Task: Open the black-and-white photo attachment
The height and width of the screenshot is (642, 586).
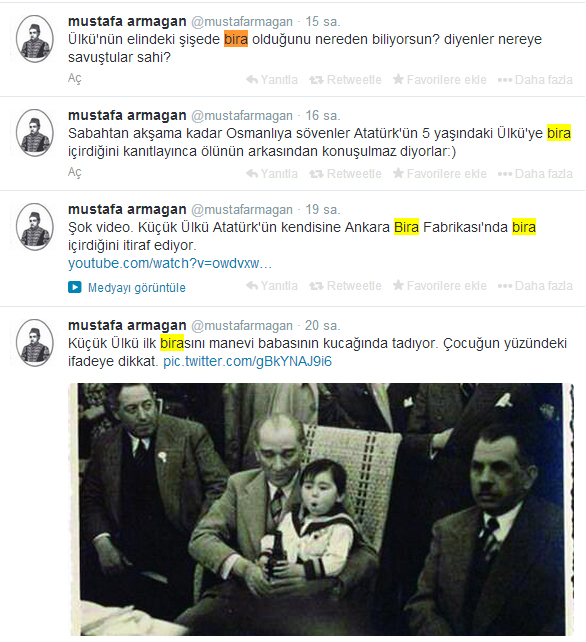Action: pyautogui.click(x=321, y=509)
